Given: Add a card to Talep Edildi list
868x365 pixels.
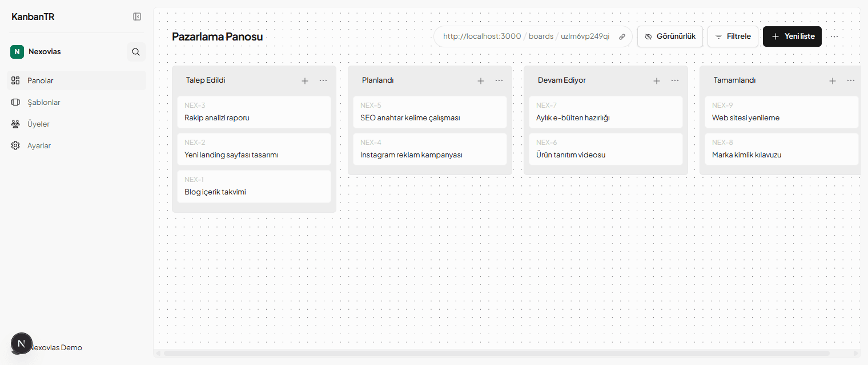Looking at the screenshot, I should click(x=305, y=81).
